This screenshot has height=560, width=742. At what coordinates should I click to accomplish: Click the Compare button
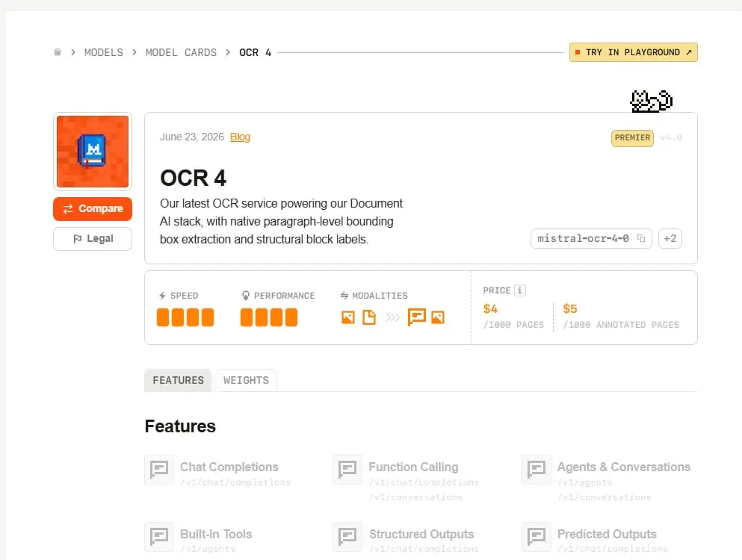click(93, 208)
